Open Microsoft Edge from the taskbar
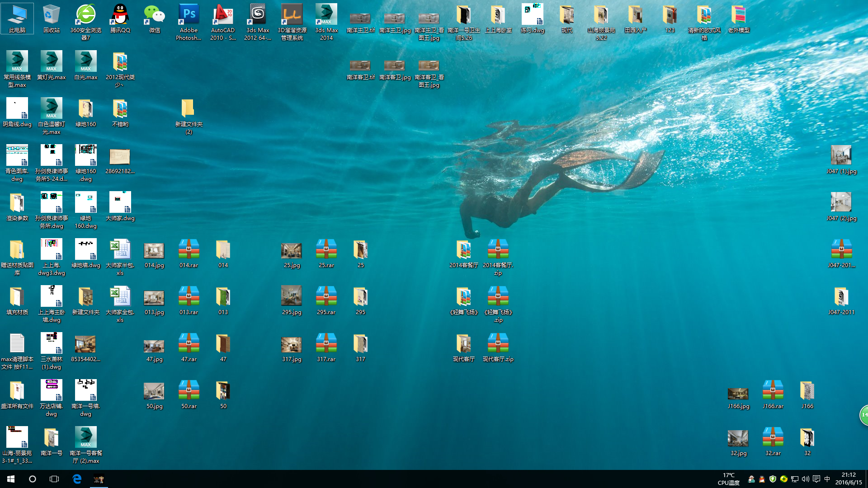The height and width of the screenshot is (488, 868). point(77,479)
